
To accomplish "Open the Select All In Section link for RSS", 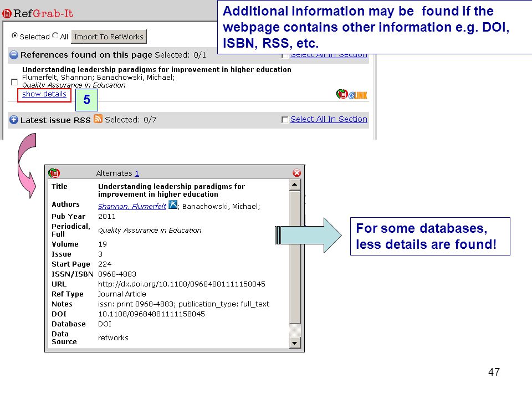I will pos(329,119).
